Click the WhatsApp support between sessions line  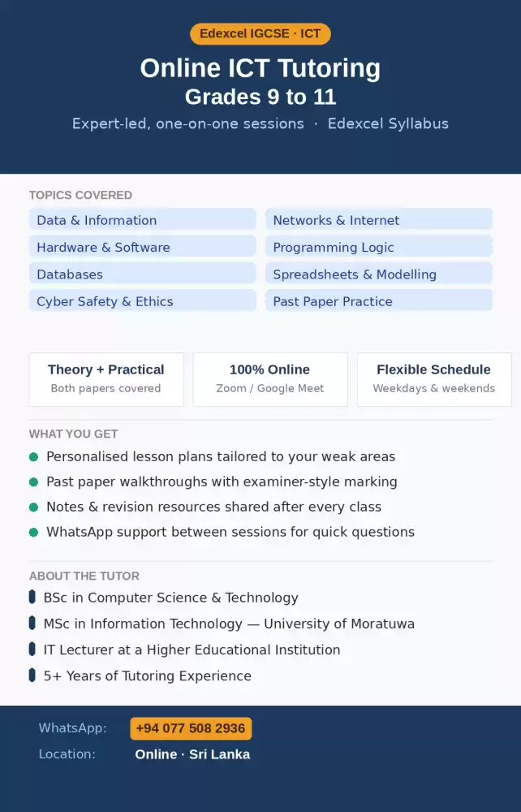230,533
